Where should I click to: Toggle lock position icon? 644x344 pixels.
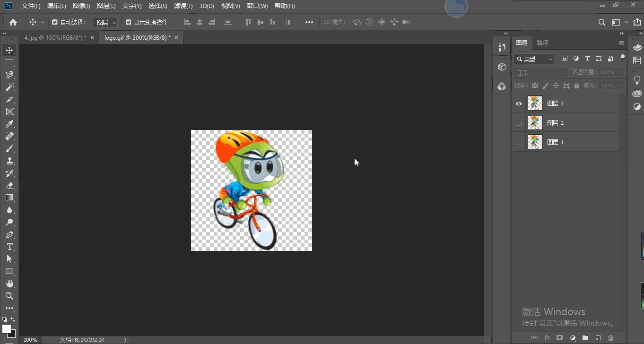556,86
